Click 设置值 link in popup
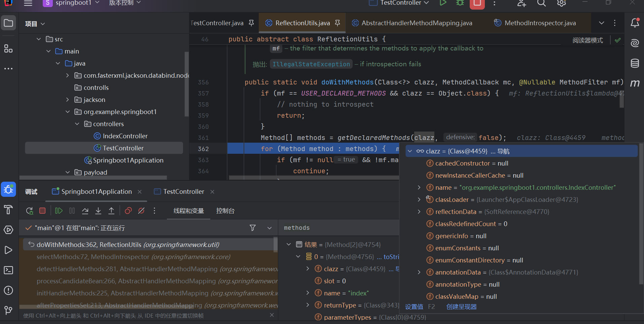Screen dimensions: 644x324 tap(414, 307)
